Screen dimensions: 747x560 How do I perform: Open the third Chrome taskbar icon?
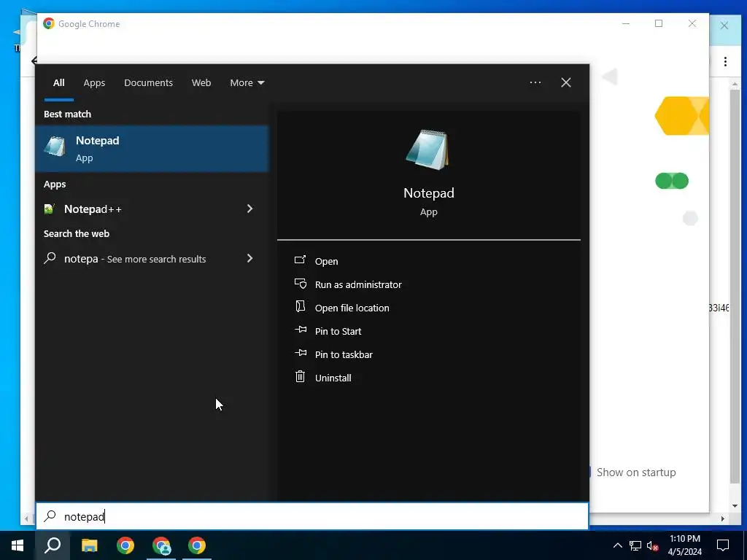197,545
